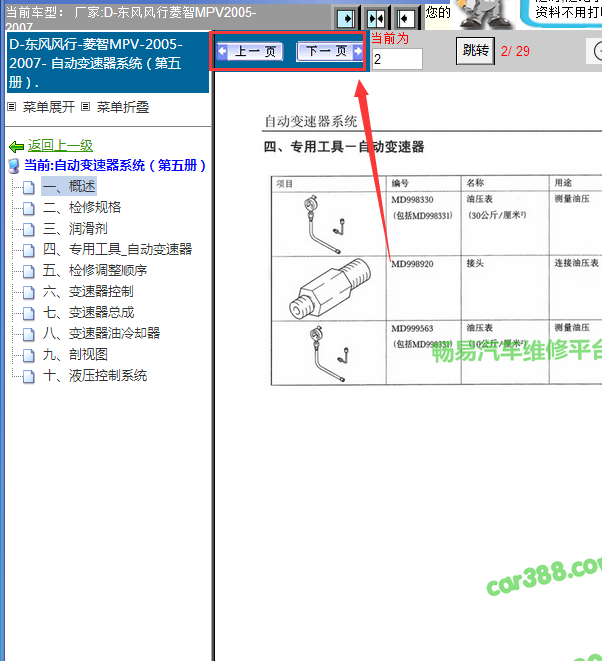
Task: Go to next page with 下一页 button
Action: (x=329, y=51)
